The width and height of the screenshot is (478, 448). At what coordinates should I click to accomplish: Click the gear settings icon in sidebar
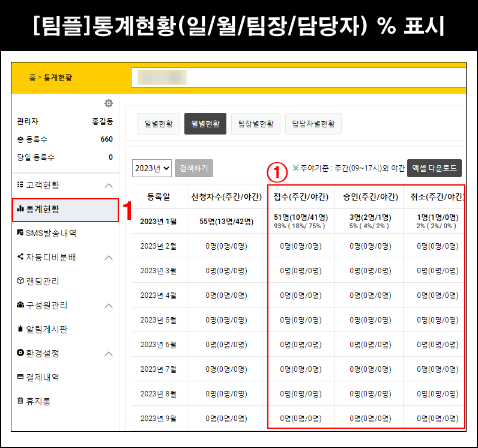tap(109, 103)
